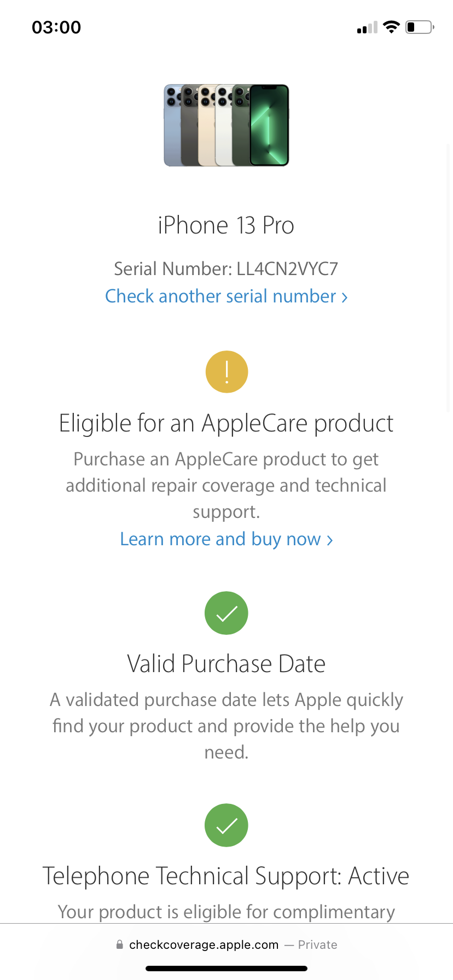Tap the Eligible for an AppleCare product heading
The image size is (453, 980).
(x=226, y=423)
